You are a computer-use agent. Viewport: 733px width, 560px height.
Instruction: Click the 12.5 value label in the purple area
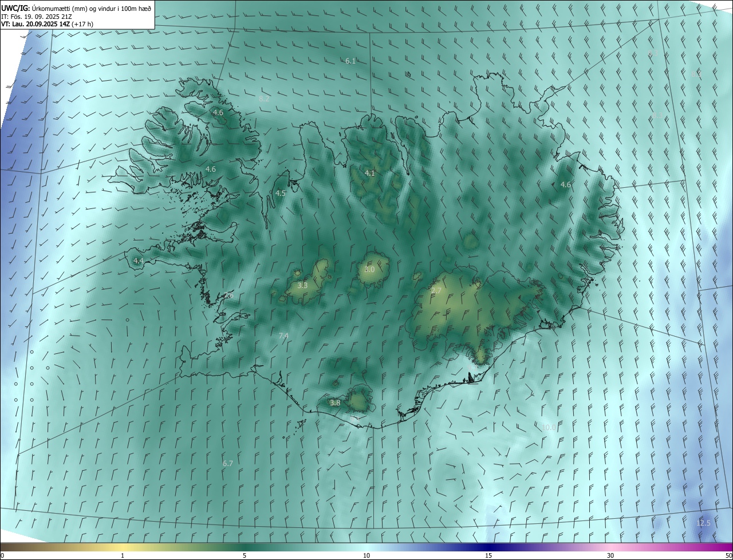703,523
